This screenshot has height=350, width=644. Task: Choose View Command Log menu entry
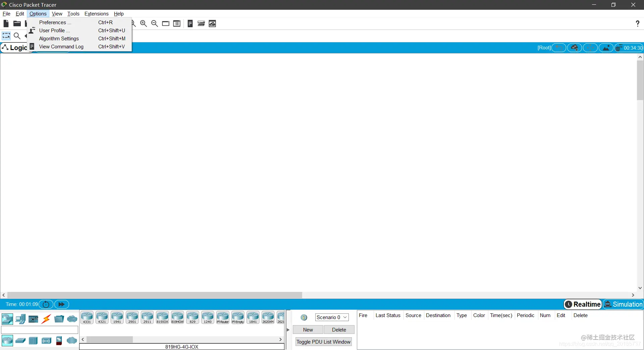pyautogui.click(x=80, y=47)
